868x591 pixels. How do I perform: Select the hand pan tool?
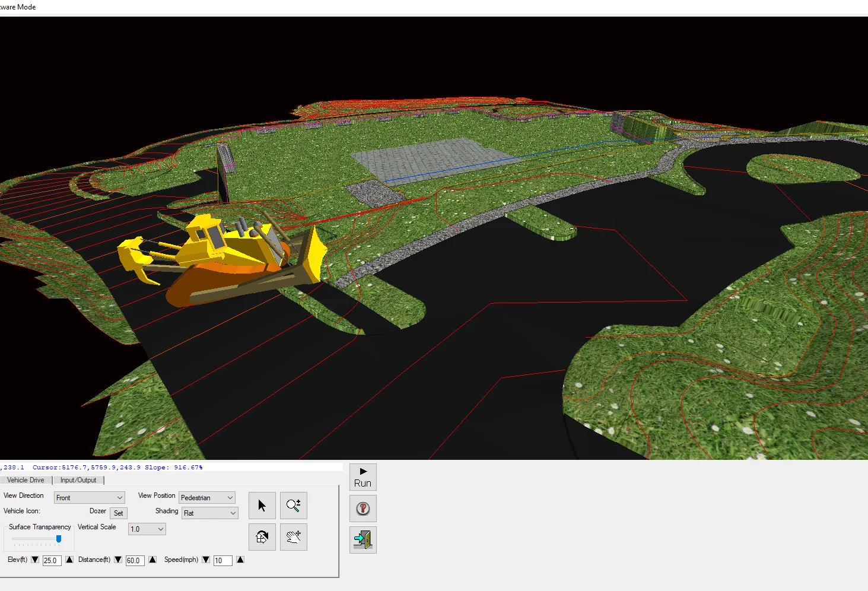point(293,537)
